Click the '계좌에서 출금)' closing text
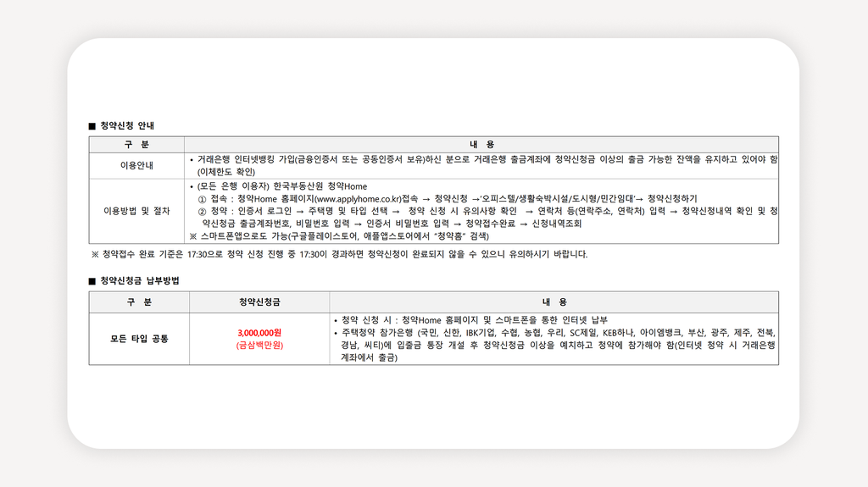The height and width of the screenshot is (487, 868). (369, 358)
